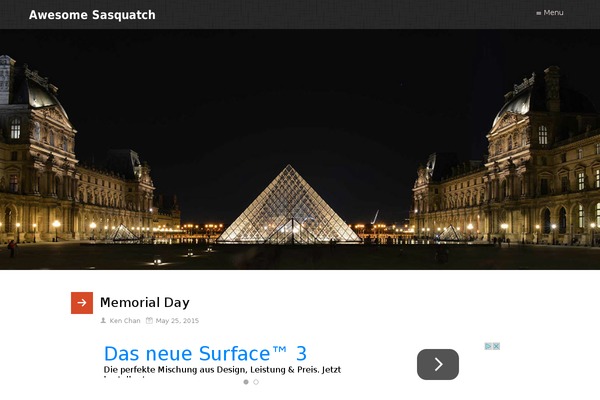Click the hamburger icon beside Menu
Screen dimensions: 600x400
pos(538,13)
